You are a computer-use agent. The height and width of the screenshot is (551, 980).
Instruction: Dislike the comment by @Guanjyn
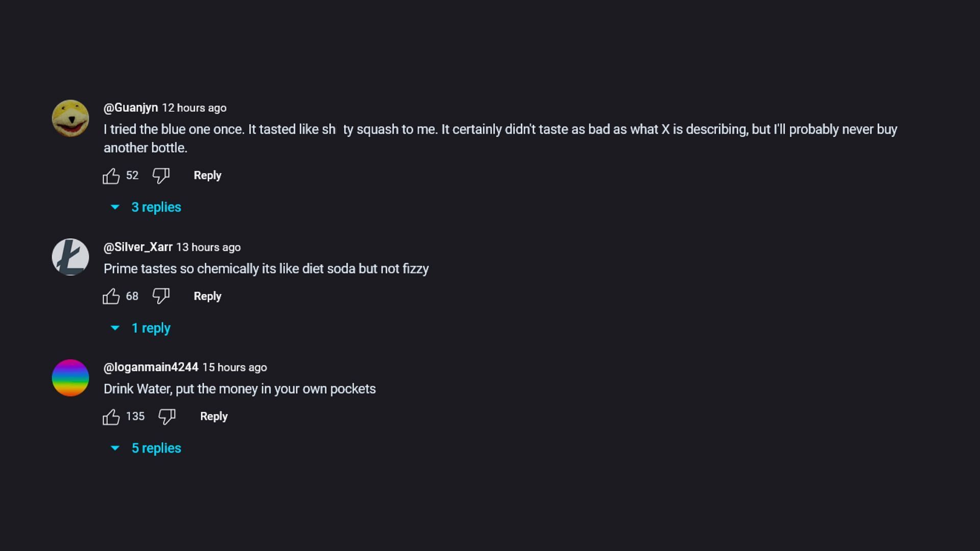point(161,176)
